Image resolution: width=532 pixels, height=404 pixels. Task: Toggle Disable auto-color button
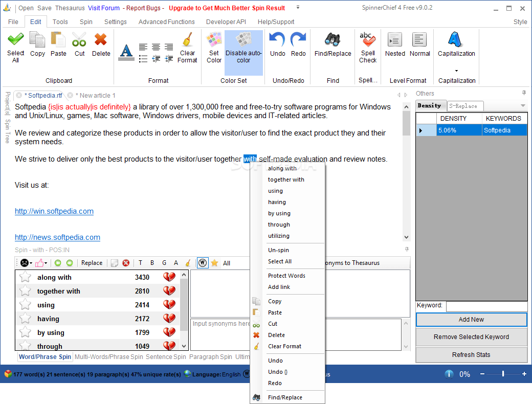pyautogui.click(x=243, y=53)
